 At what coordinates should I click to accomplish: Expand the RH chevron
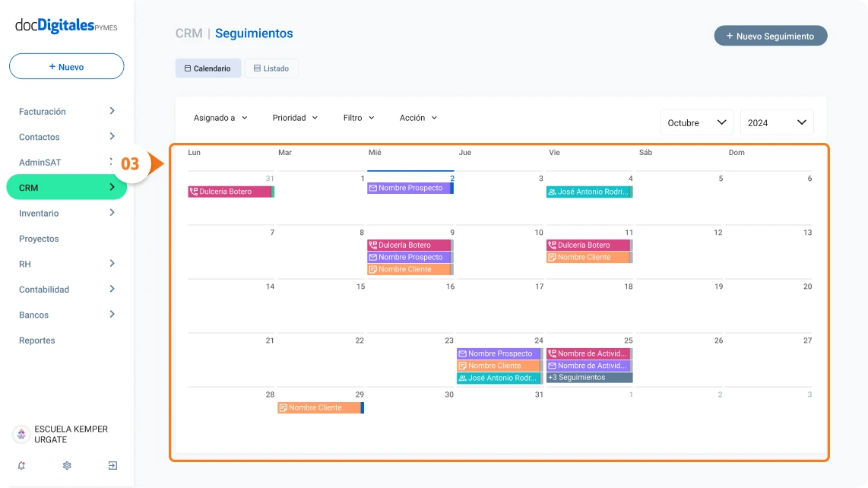tap(112, 264)
